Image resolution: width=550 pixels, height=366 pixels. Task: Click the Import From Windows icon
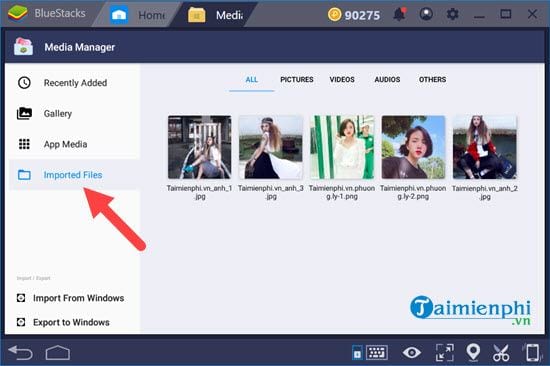coord(21,298)
